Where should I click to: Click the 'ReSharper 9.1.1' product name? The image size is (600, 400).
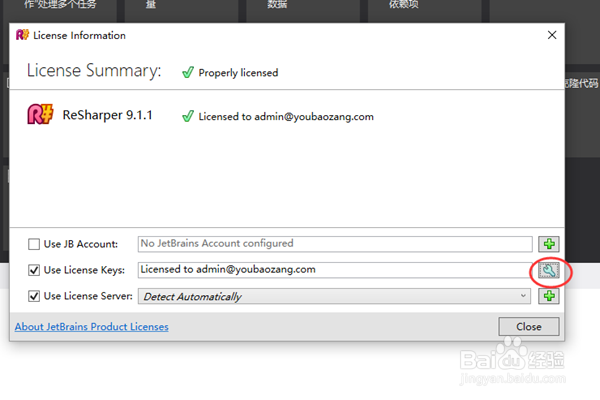click(108, 115)
